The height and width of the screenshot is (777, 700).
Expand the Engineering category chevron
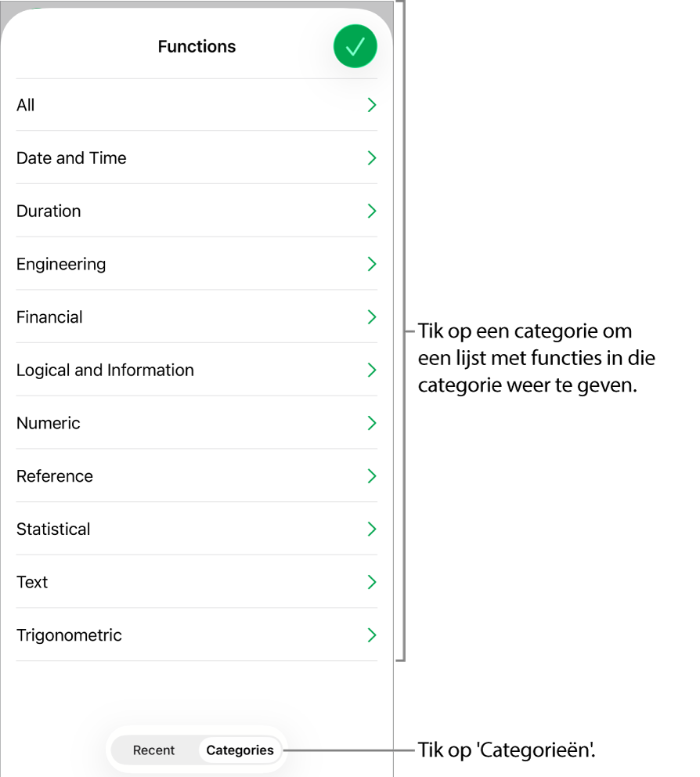coord(372,264)
